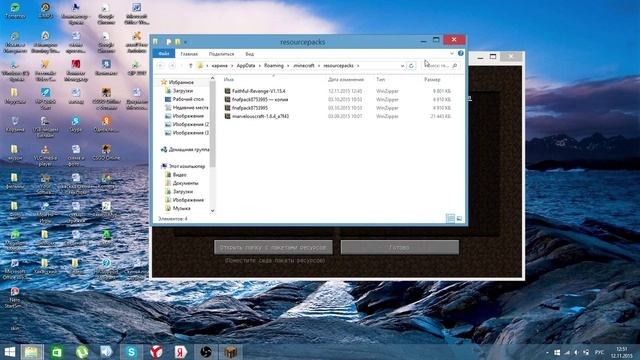Expand the ribbon with chevron arrow
640x360 pixels.
[x=451, y=53]
